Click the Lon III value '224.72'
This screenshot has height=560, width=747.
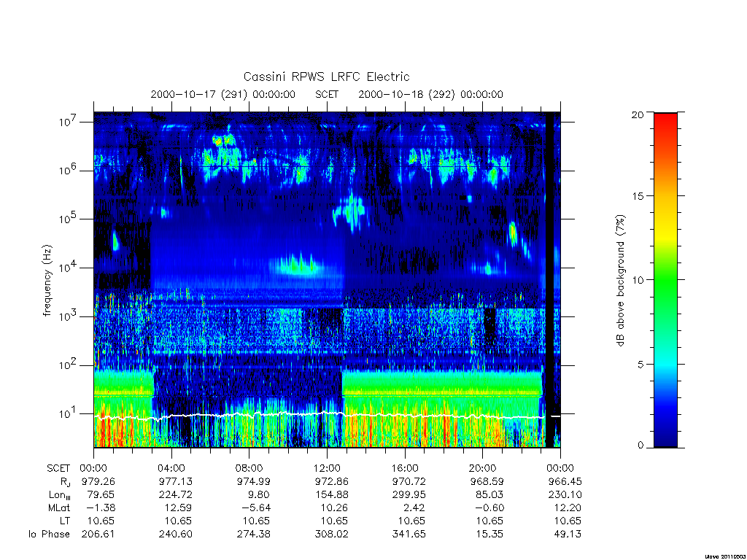pos(176,495)
